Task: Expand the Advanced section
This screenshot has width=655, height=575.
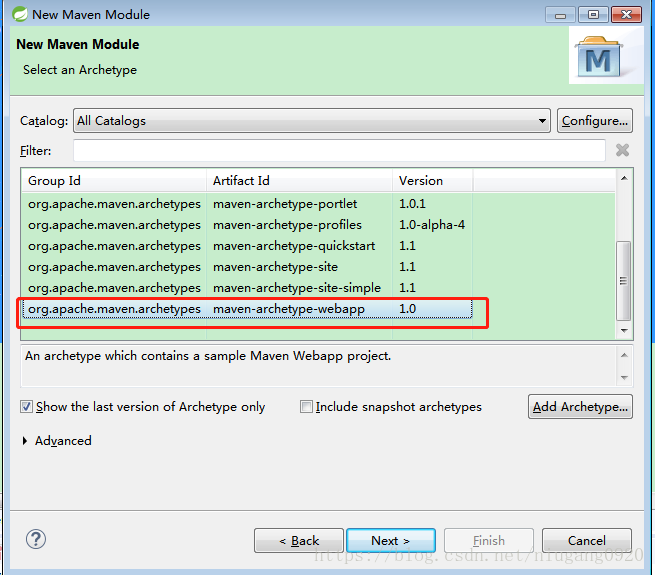Action: click(25, 440)
